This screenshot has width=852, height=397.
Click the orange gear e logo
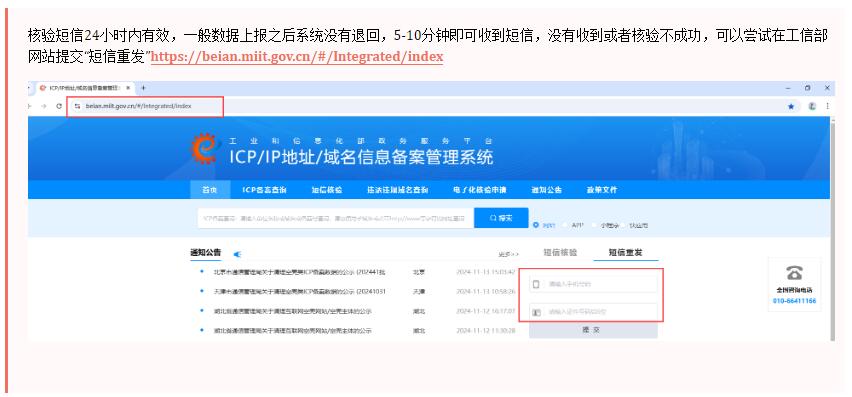(205, 148)
